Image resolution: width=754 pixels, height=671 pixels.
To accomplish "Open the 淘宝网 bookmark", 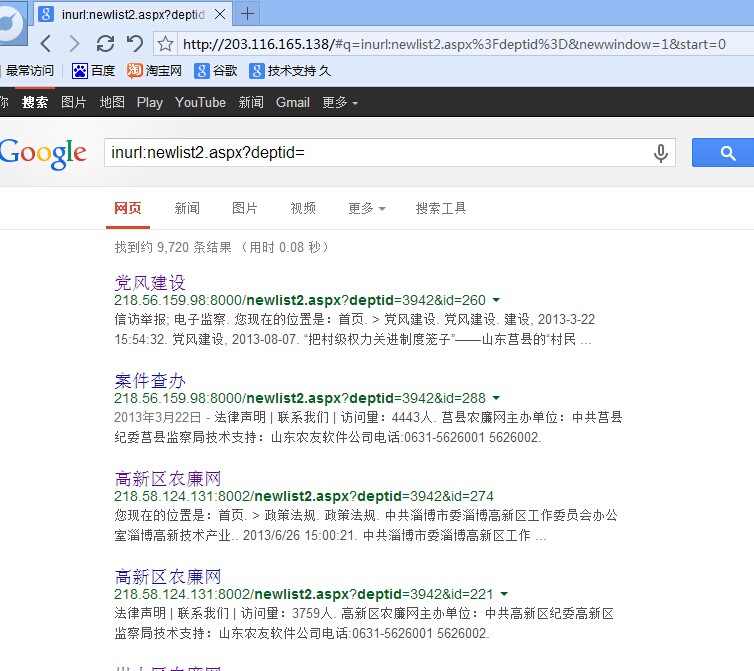I will click(154, 71).
